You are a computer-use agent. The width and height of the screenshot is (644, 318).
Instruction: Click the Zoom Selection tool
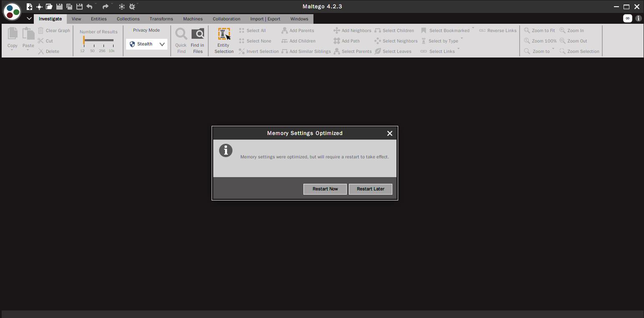(579, 51)
